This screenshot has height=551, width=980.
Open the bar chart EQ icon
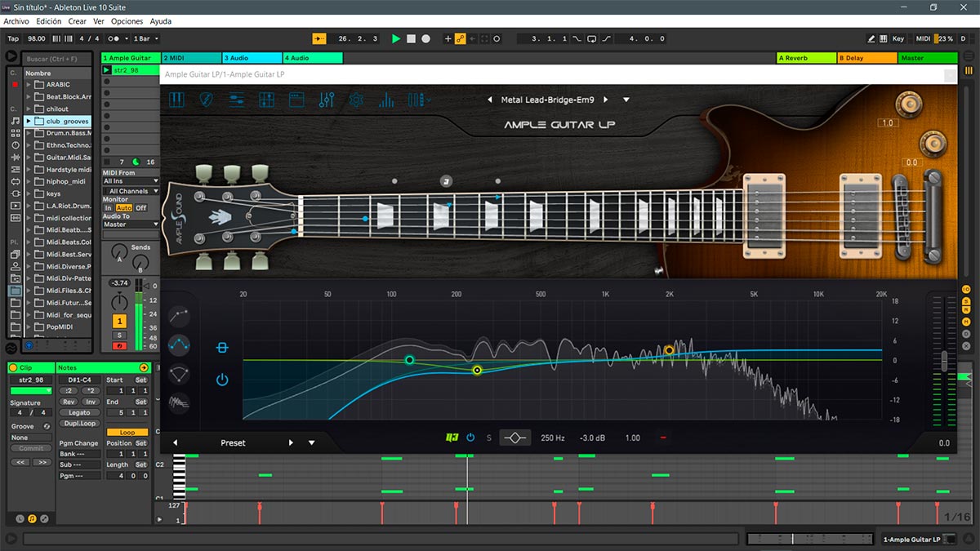pos(386,100)
